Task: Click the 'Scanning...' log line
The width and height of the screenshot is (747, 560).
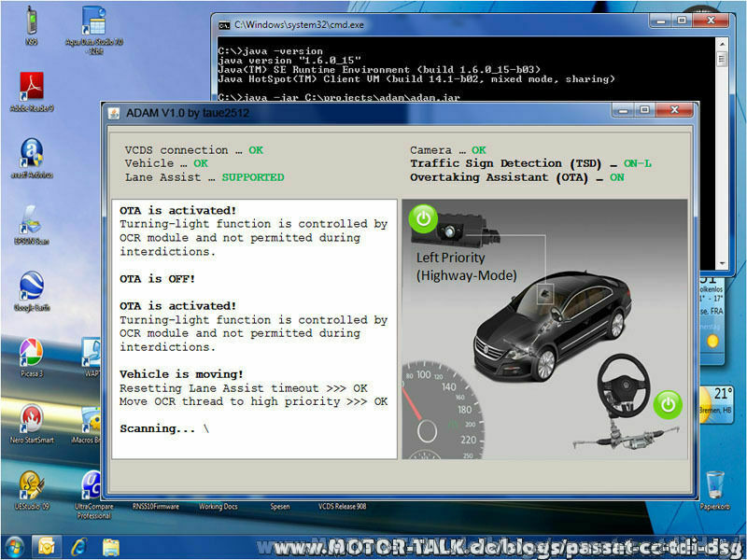Action: pyautogui.click(x=164, y=428)
